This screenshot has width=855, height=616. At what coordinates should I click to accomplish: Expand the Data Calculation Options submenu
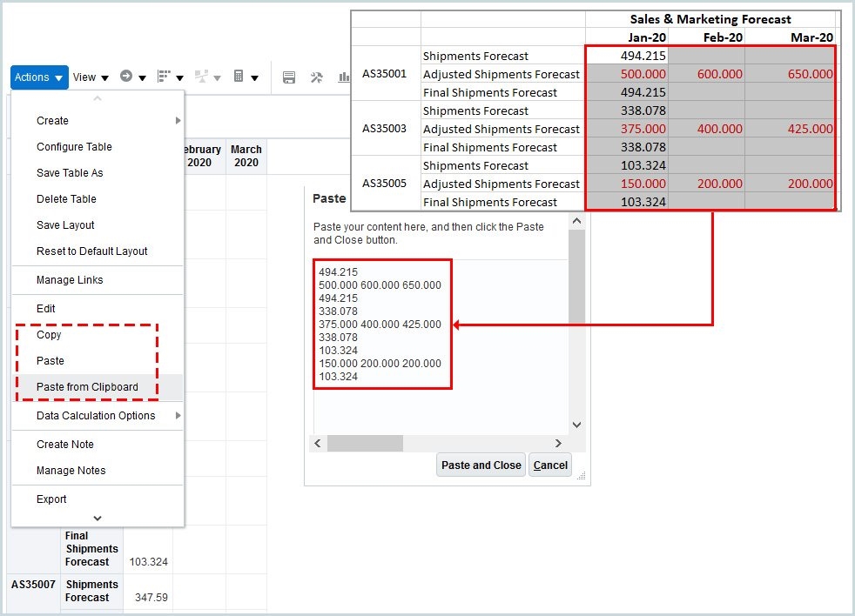click(96, 416)
